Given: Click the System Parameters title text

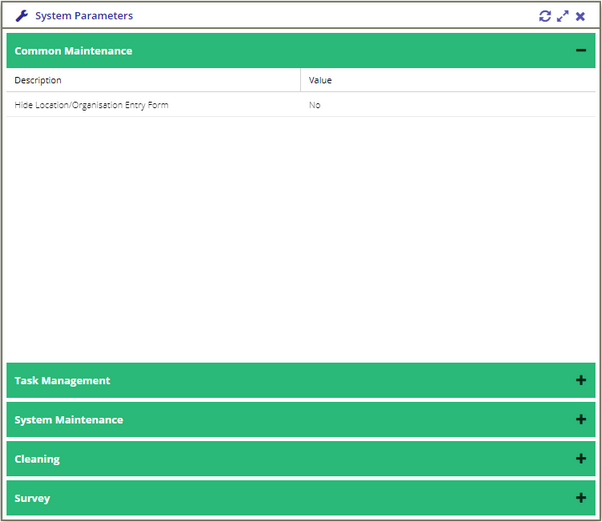Looking at the screenshot, I should pos(84,16).
